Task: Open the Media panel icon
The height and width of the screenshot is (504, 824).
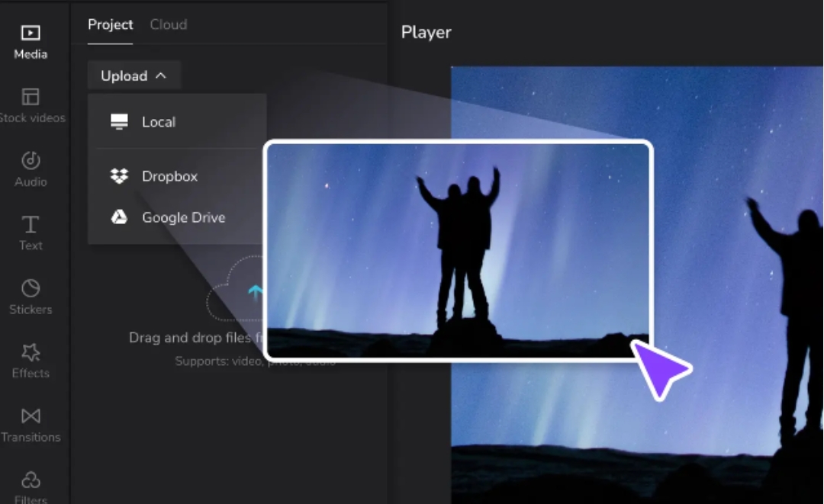Action: click(31, 34)
